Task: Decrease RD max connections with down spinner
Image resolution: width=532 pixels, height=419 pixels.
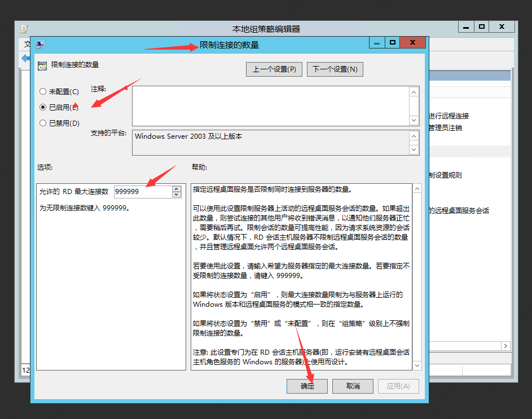Action: (177, 195)
